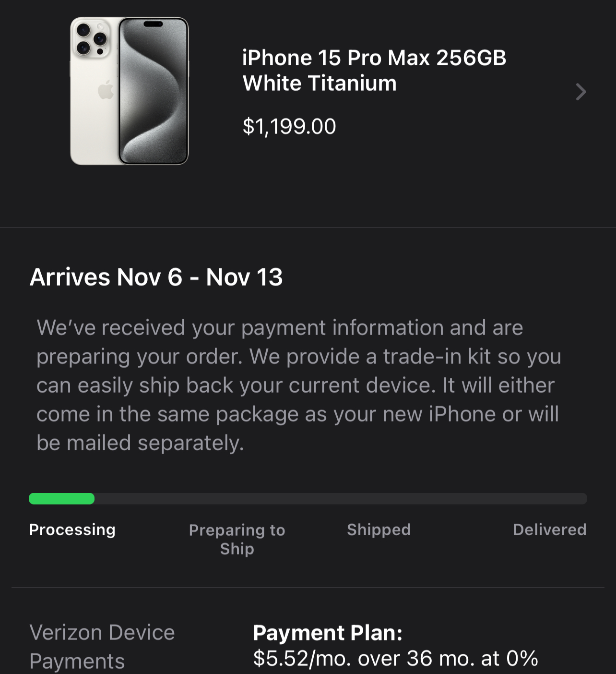616x674 pixels.
Task: Tap the words "be mailed separately"
Action: coord(140,443)
